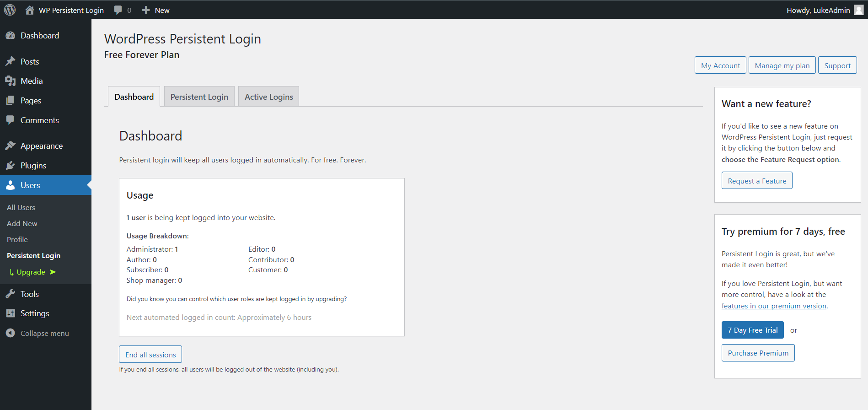Open features in our premium version link
The image size is (868, 410).
pos(774,306)
